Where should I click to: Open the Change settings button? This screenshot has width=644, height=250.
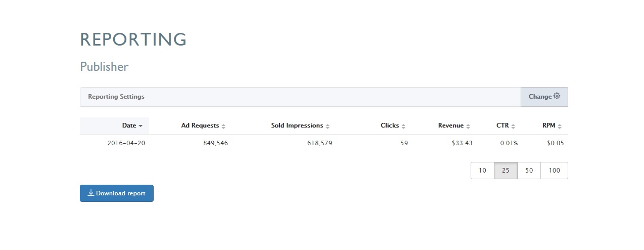tap(544, 97)
